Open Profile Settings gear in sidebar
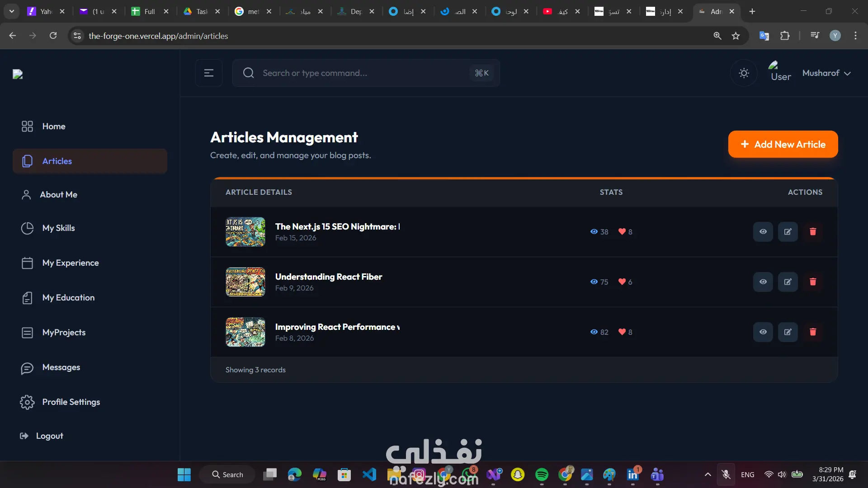The width and height of the screenshot is (868, 488). [x=27, y=402]
